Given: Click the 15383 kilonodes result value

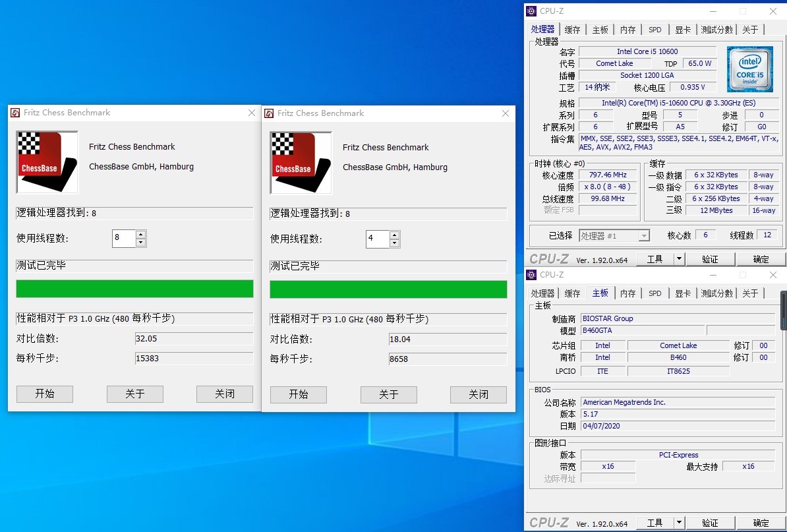Looking at the screenshot, I should 194,359.
